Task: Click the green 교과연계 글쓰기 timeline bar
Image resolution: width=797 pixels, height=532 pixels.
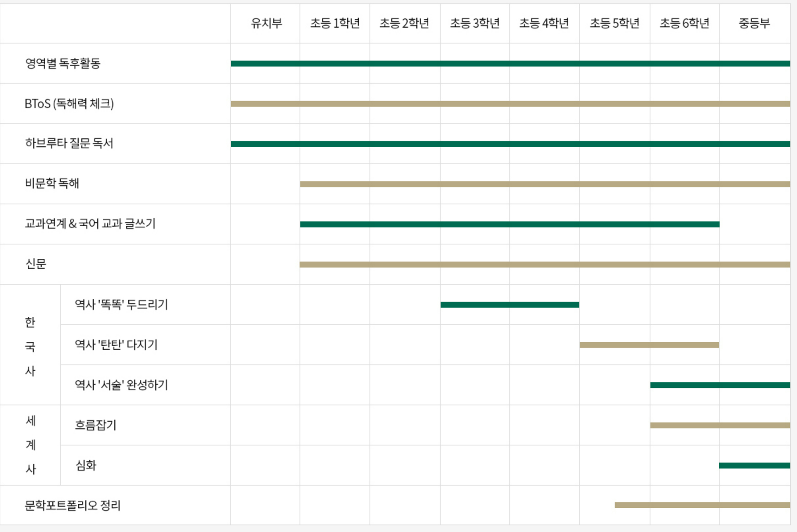Action: click(510, 224)
